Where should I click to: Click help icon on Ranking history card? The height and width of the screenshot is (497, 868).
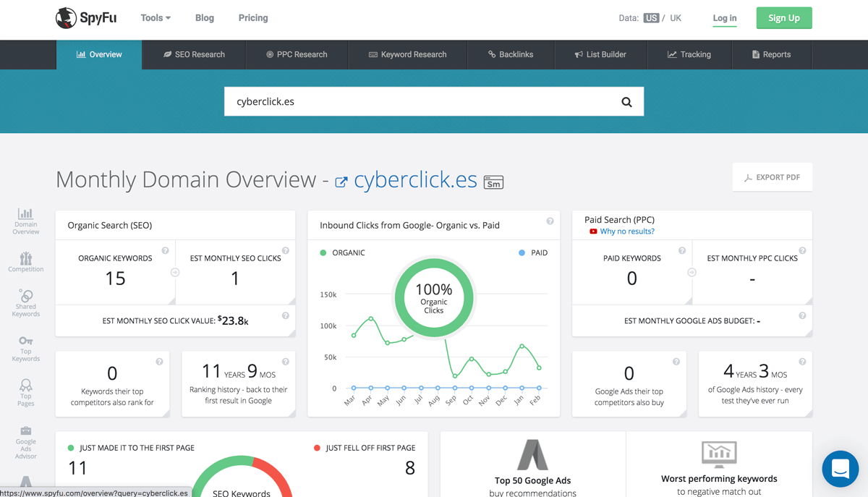[x=286, y=362]
